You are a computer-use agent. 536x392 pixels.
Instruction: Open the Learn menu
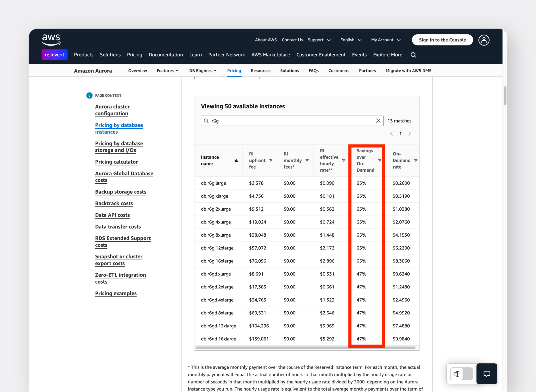(196, 55)
